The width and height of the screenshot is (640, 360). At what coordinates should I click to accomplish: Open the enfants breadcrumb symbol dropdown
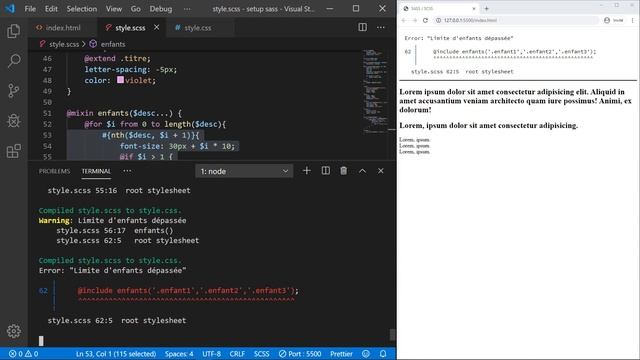(108, 44)
